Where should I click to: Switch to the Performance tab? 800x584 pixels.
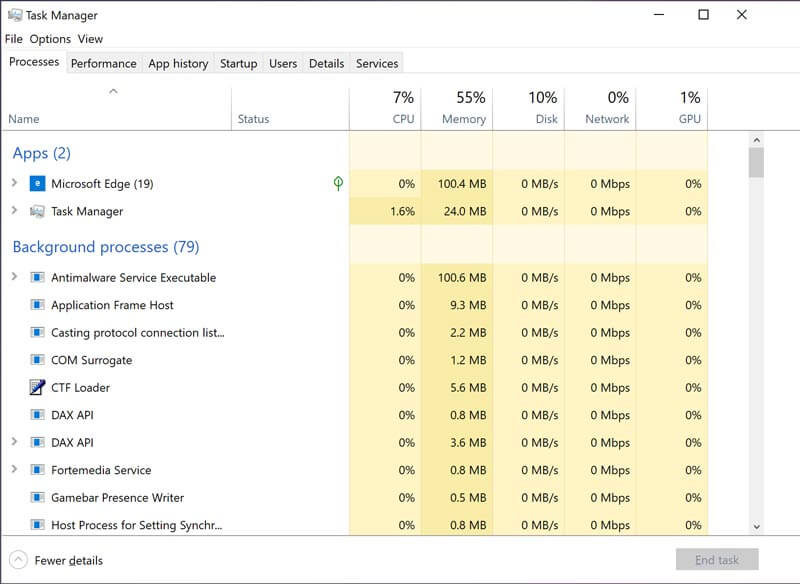click(104, 63)
